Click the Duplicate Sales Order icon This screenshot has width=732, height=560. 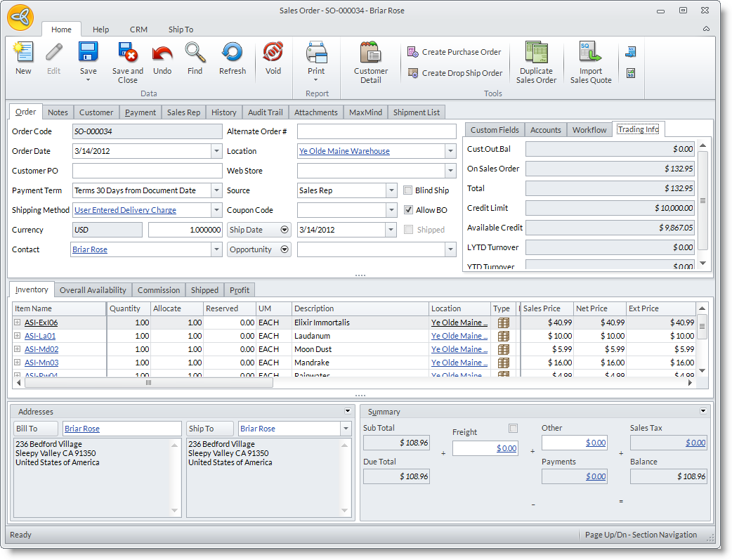point(536,53)
